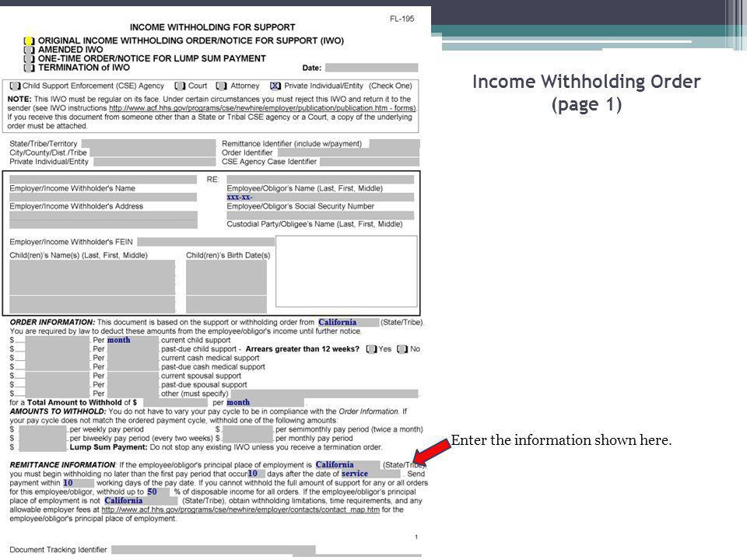Click the Custodial Party/Obligee's Name field
The image size is (747, 560).
pos(320,215)
